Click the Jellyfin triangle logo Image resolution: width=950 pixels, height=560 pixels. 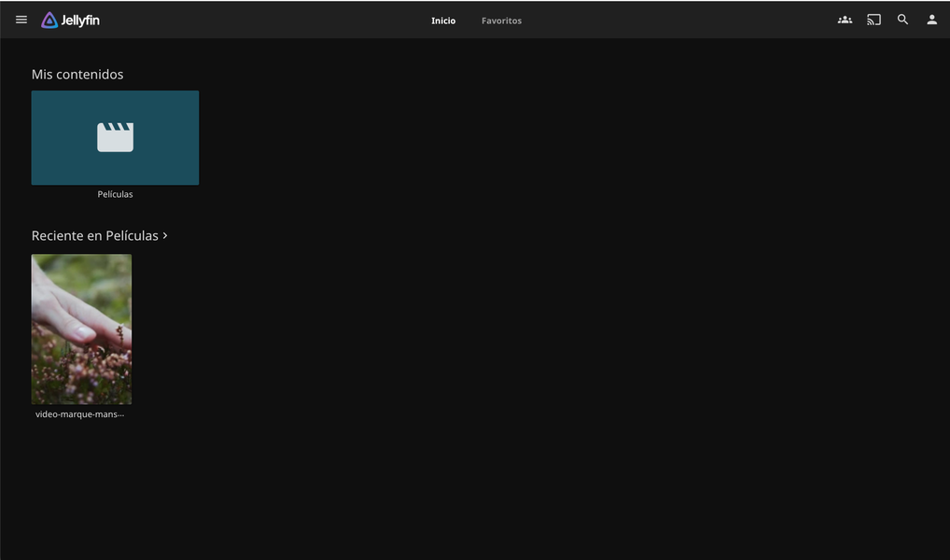pos(49,20)
